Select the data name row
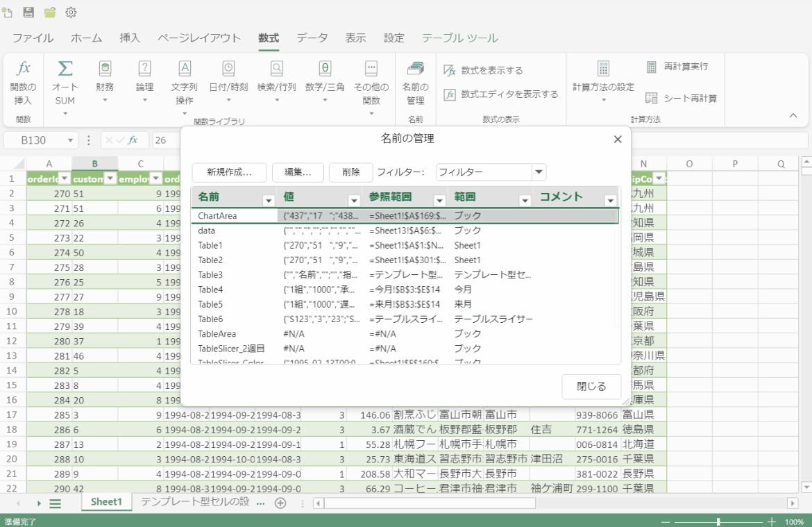The height and width of the screenshot is (527, 812). [x=405, y=231]
